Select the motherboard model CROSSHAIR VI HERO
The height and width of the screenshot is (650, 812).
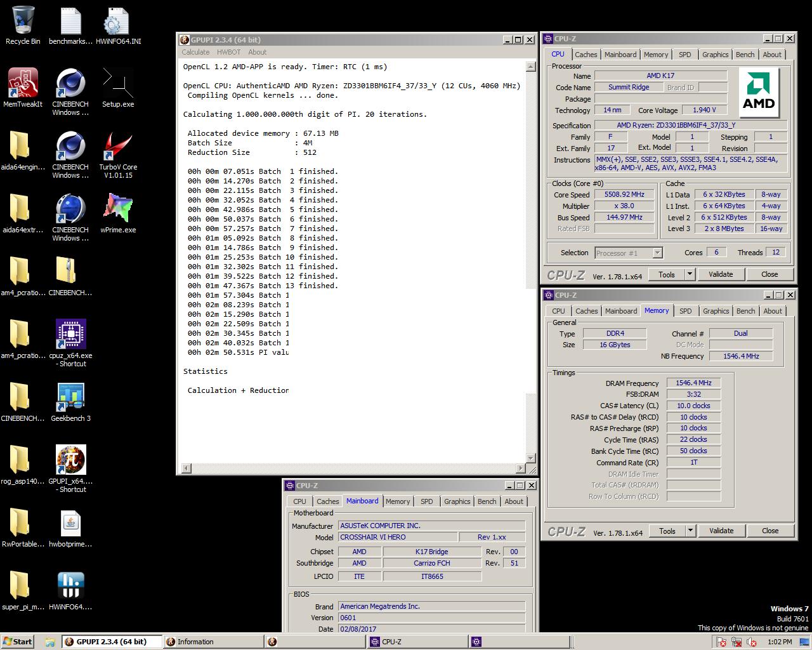tap(397, 537)
